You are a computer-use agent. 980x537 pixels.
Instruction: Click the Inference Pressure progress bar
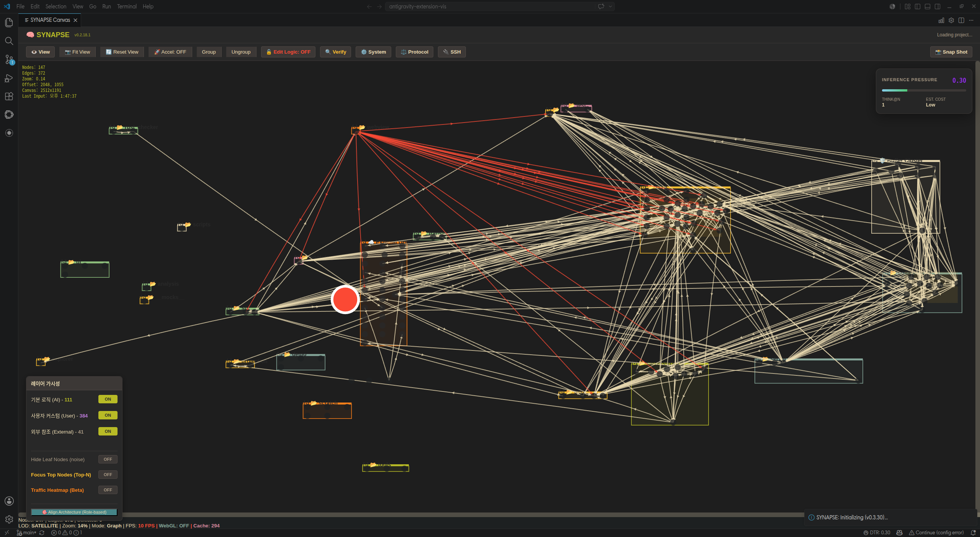coord(924,90)
